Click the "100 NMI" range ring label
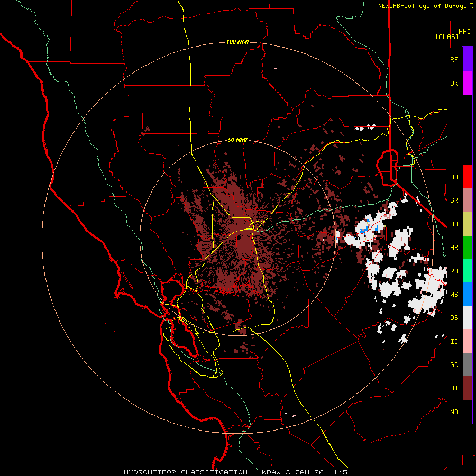 (237, 42)
